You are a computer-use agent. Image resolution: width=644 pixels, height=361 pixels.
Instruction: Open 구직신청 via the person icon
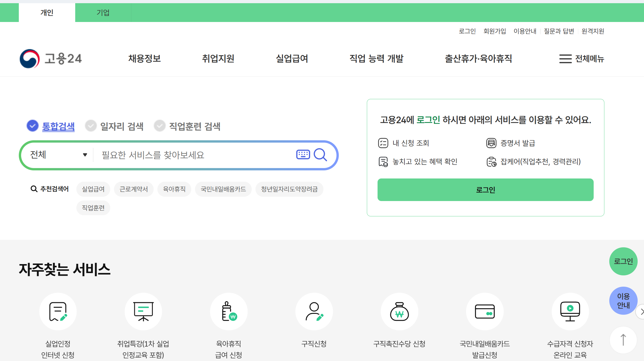coord(314,312)
